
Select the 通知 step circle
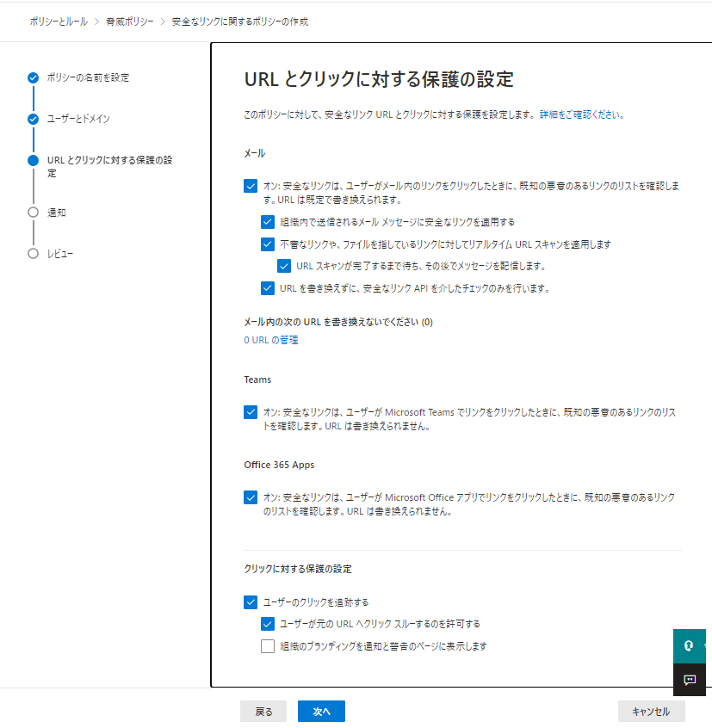tap(33, 212)
